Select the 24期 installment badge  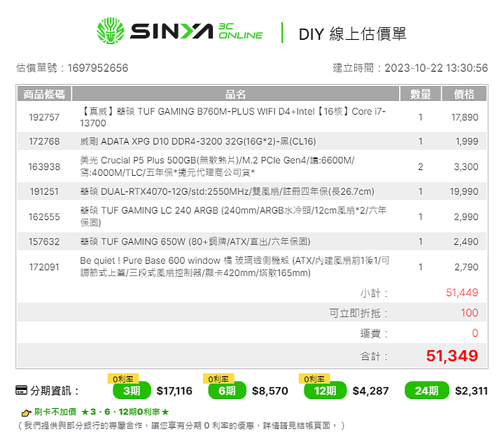click(426, 391)
